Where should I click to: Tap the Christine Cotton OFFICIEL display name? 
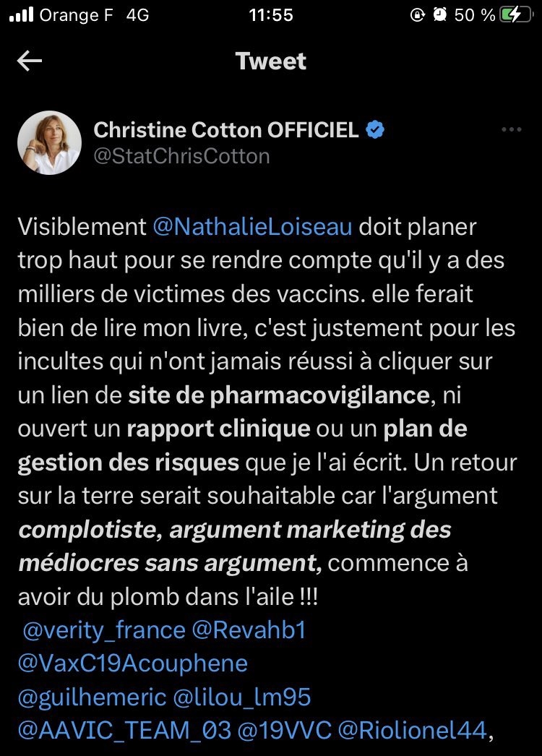226,130
